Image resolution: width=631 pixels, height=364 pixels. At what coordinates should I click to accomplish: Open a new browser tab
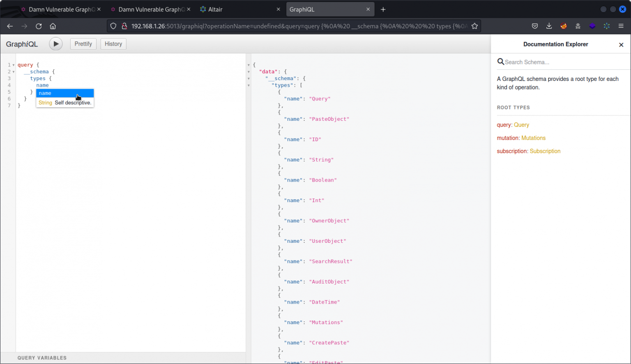pos(383,9)
